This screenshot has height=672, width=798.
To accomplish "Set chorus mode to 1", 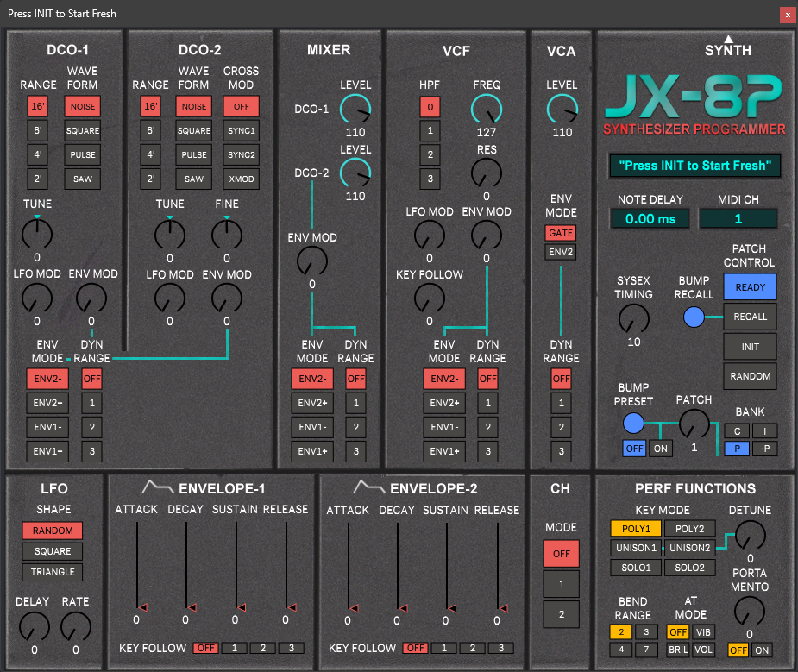I will click(562, 584).
